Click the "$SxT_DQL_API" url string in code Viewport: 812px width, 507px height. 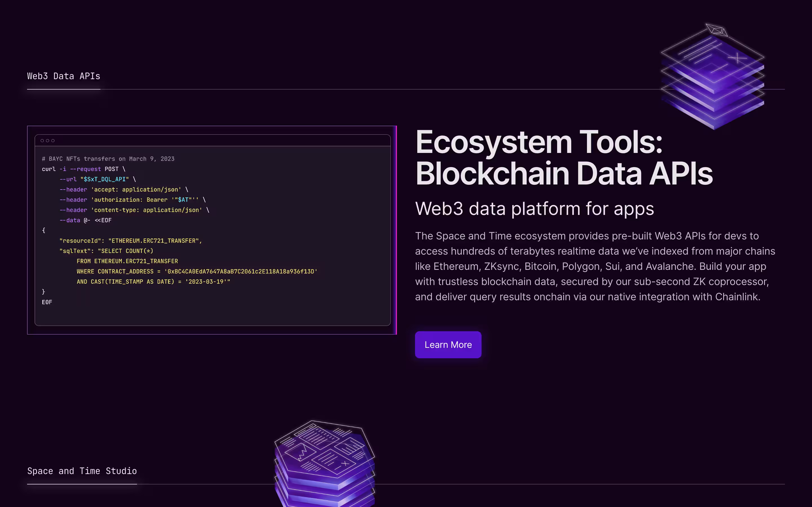104,179
